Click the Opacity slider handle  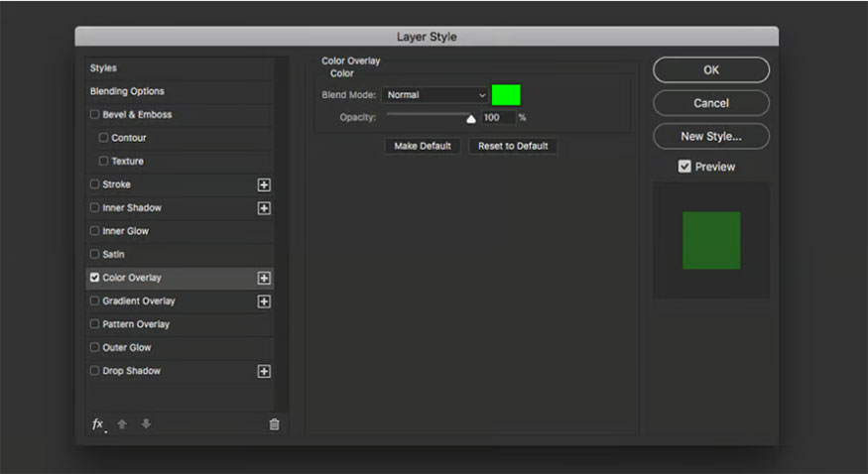(x=471, y=119)
